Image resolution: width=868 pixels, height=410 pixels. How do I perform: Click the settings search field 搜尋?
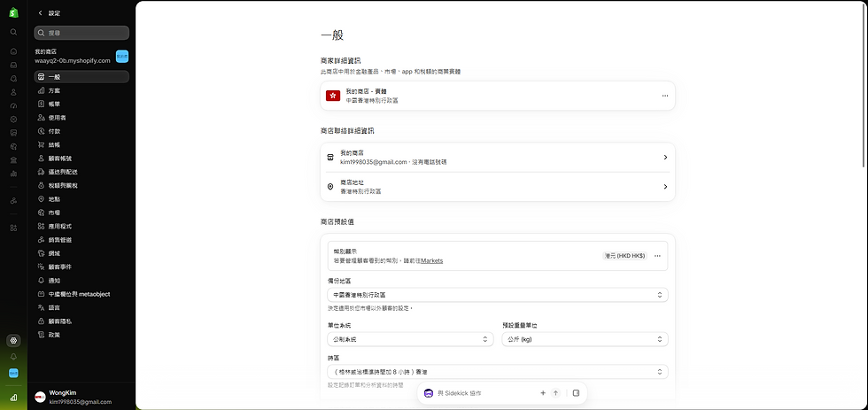point(81,33)
